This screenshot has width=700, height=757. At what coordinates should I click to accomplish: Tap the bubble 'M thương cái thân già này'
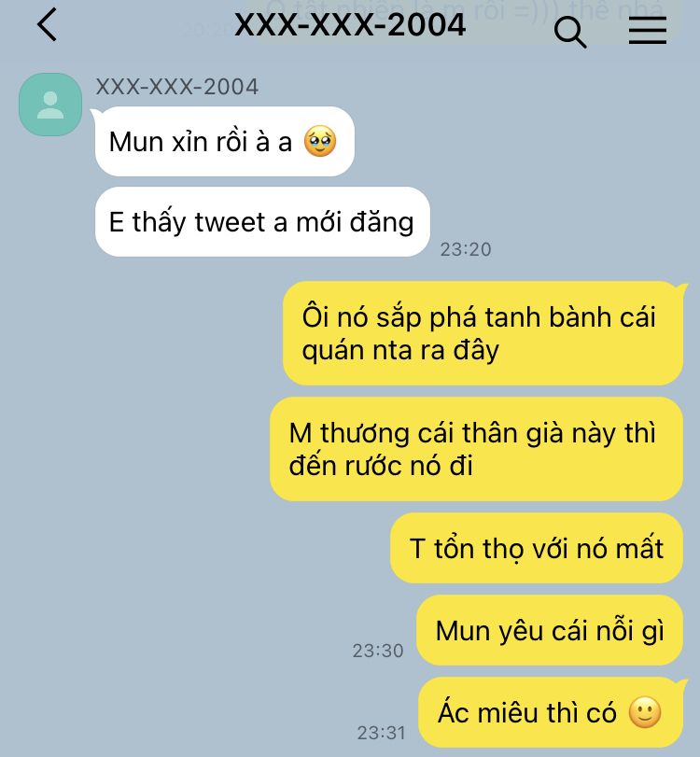click(476, 449)
